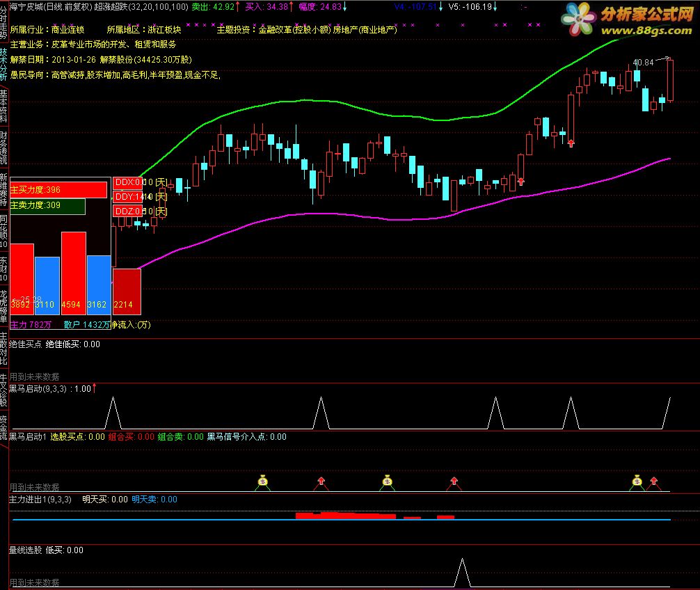
Task: Click the 低买: 0.00 value in 量线选股
Action: coord(64,550)
